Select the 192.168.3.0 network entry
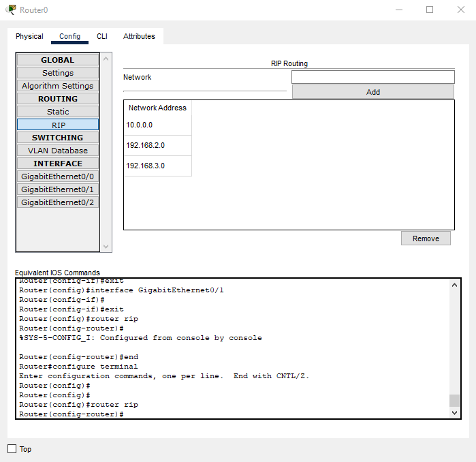476x462 pixels. (x=157, y=166)
